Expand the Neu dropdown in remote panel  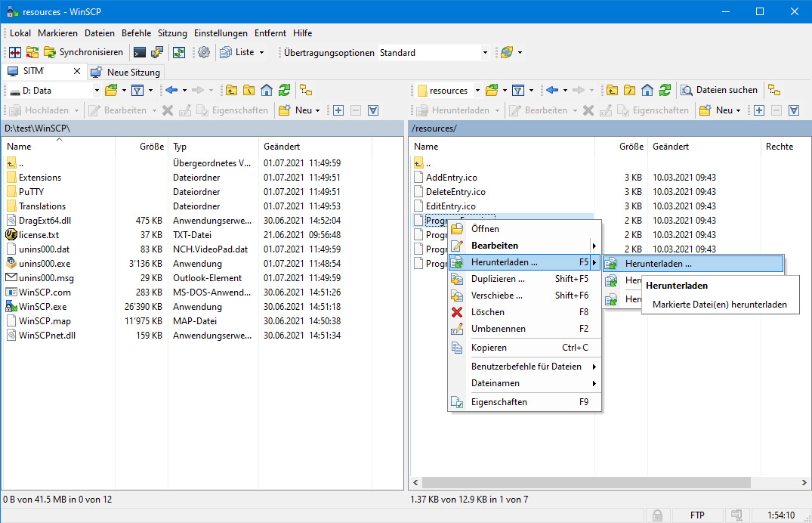click(x=738, y=110)
